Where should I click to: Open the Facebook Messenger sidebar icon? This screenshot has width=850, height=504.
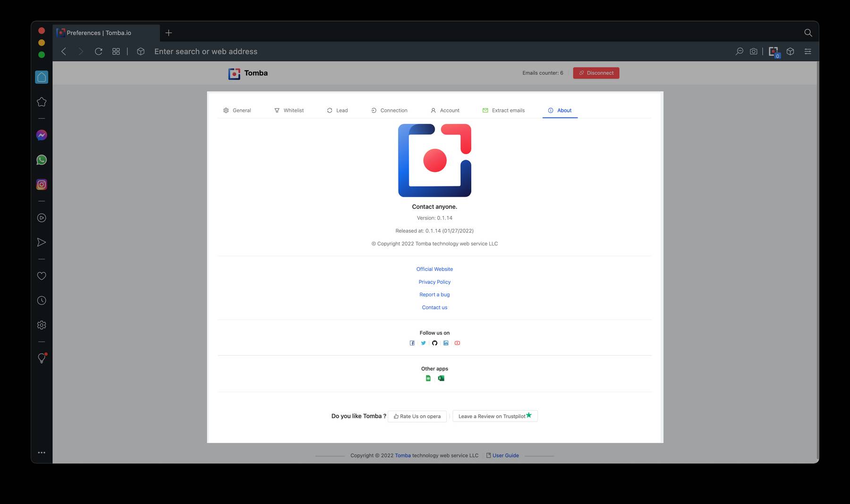pos(42,135)
